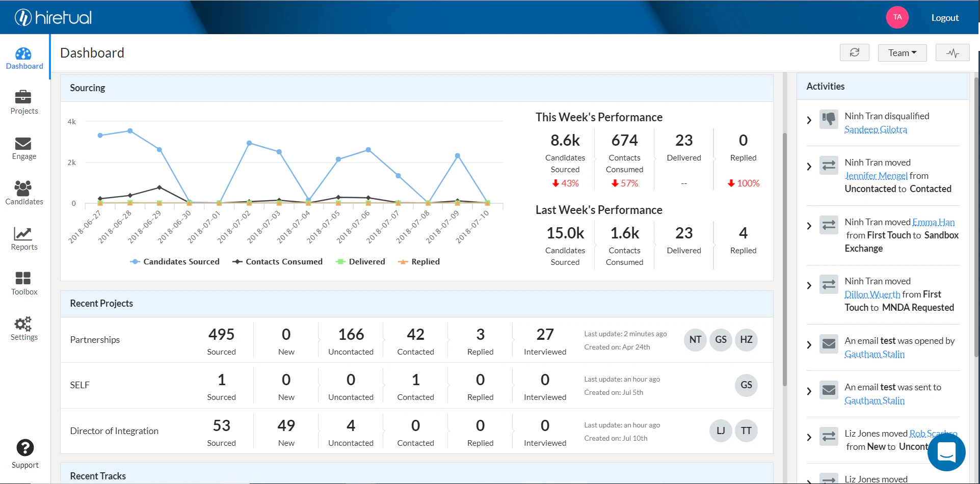Click the Replied orange legend marker
980x484 pixels.
click(403, 261)
